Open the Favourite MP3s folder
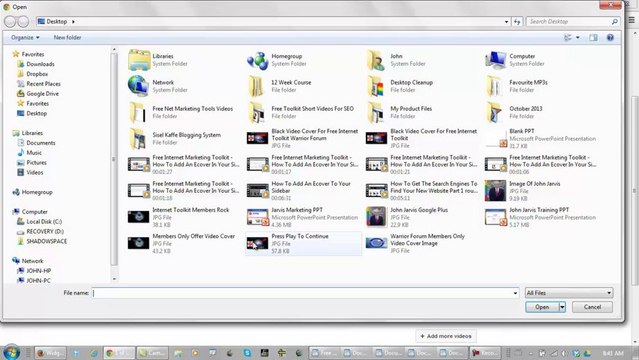Image resolution: width=639 pixels, height=360 pixels. (x=494, y=86)
